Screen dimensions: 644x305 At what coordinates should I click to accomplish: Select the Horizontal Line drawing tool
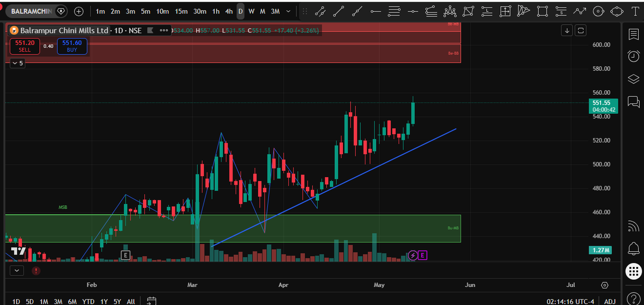coord(413,11)
